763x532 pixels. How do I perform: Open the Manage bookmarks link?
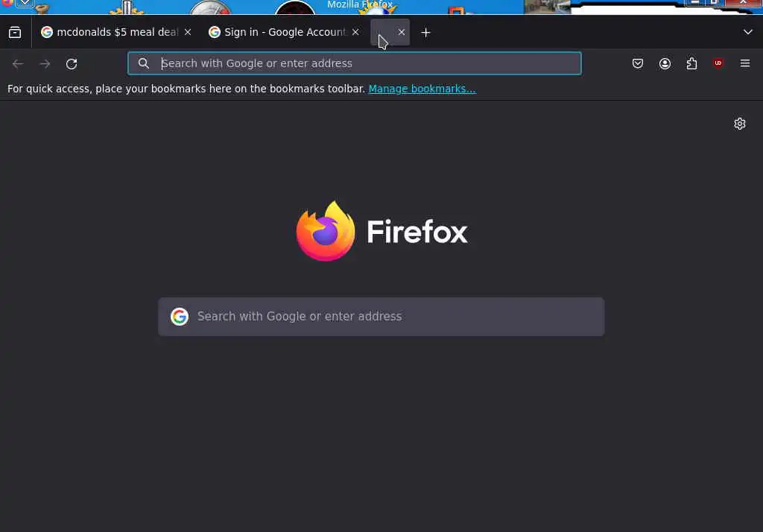point(422,89)
